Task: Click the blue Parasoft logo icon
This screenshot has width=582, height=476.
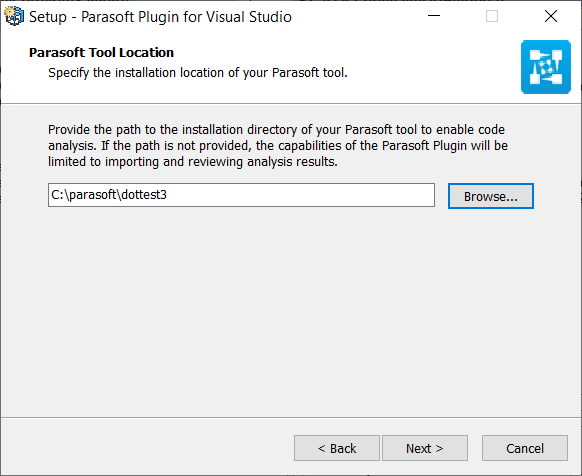Action: tap(546, 67)
